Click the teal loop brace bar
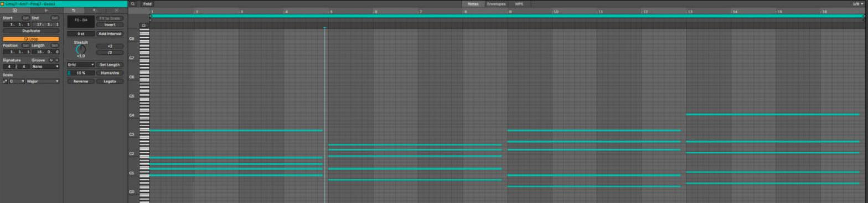Screen dimensions: 868x203 click(507, 16)
